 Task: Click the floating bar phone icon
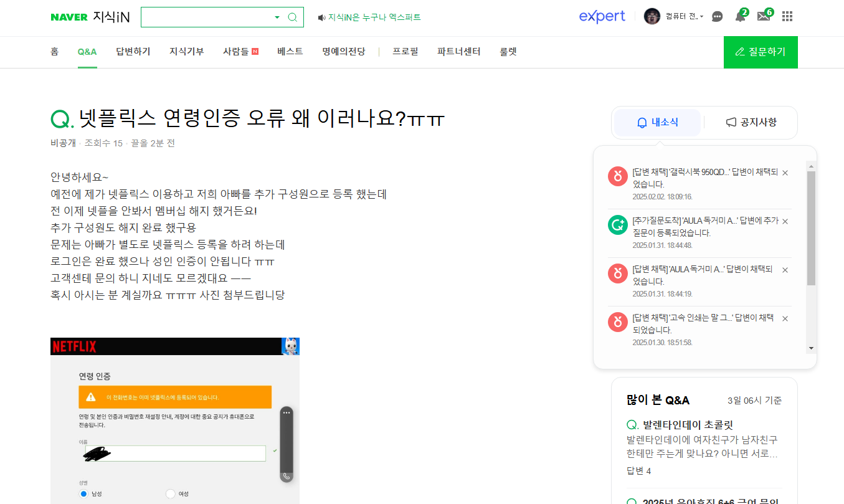(287, 477)
